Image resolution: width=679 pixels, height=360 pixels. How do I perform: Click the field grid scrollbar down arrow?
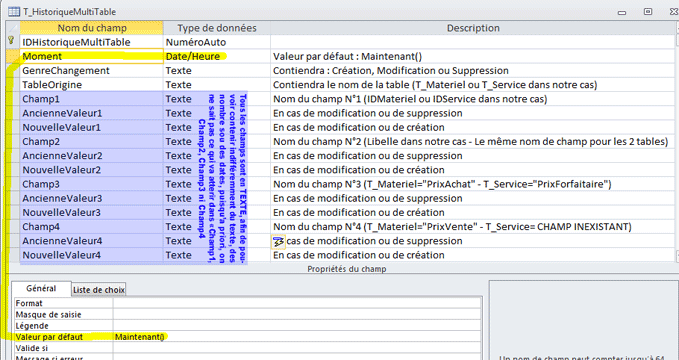click(x=677, y=257)
